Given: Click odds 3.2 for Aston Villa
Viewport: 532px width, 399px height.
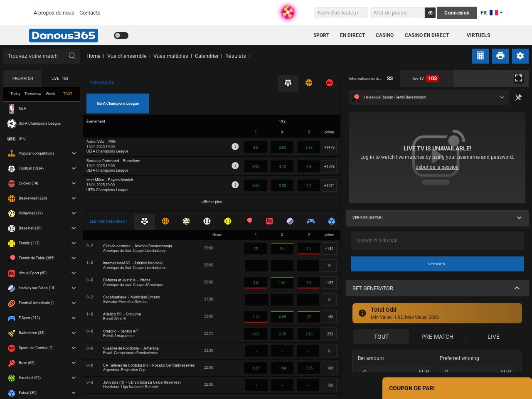Looking at the screenshot, I should [x=256, y=147].
